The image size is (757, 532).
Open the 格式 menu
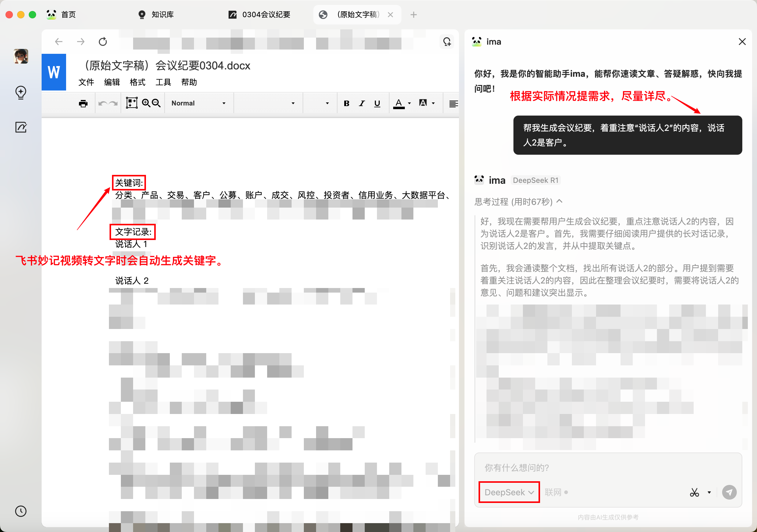[137, 82]
